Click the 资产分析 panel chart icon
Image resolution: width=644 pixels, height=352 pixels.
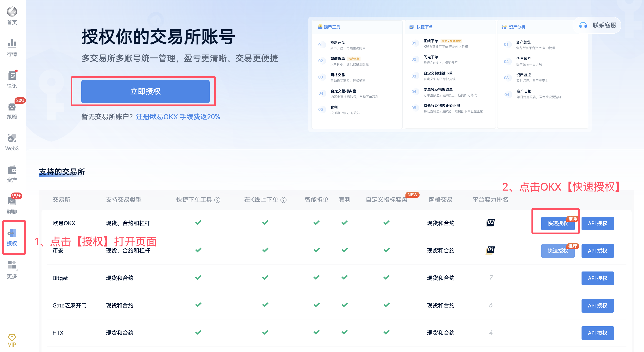click(504, 27)
